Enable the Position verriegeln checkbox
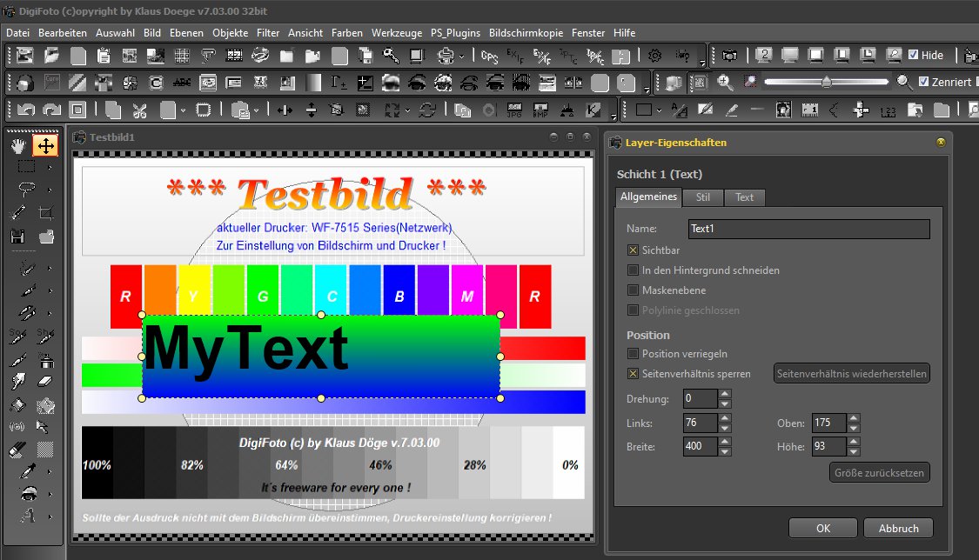 (633, 354)
